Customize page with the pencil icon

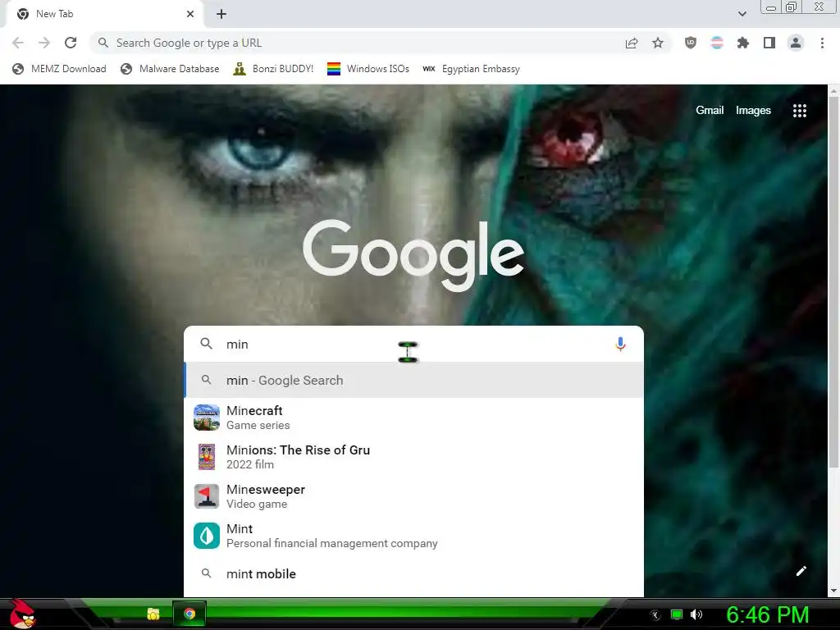pyautogui.click(x=801, y=571)
